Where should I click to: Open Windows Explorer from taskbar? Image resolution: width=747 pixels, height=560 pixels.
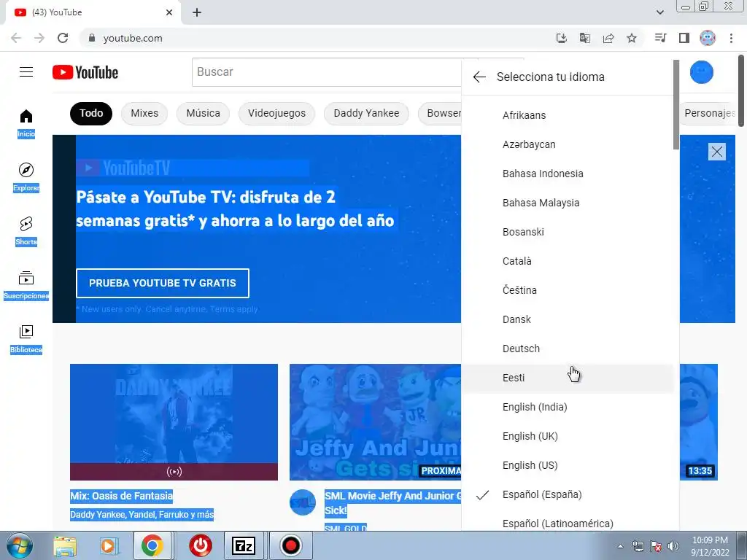click(65, 545)
